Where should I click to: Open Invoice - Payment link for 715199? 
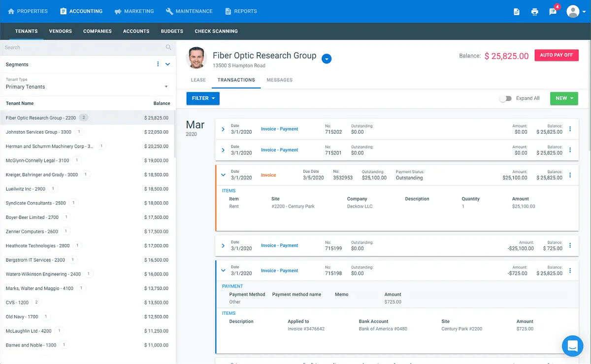point(279,245)
